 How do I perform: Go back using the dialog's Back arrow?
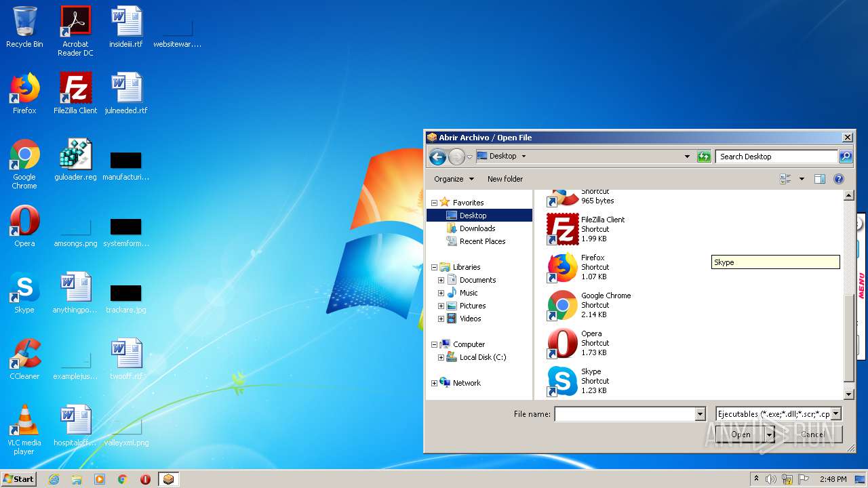[x=437, y=157]
